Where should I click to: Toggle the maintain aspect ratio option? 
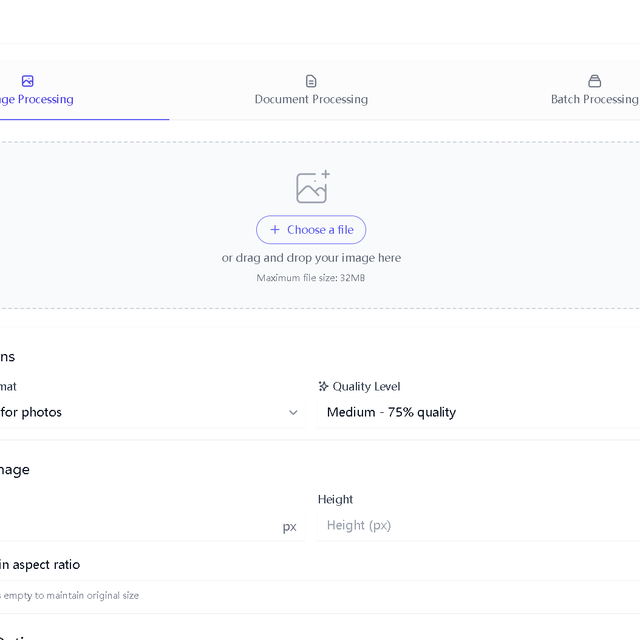40,564
